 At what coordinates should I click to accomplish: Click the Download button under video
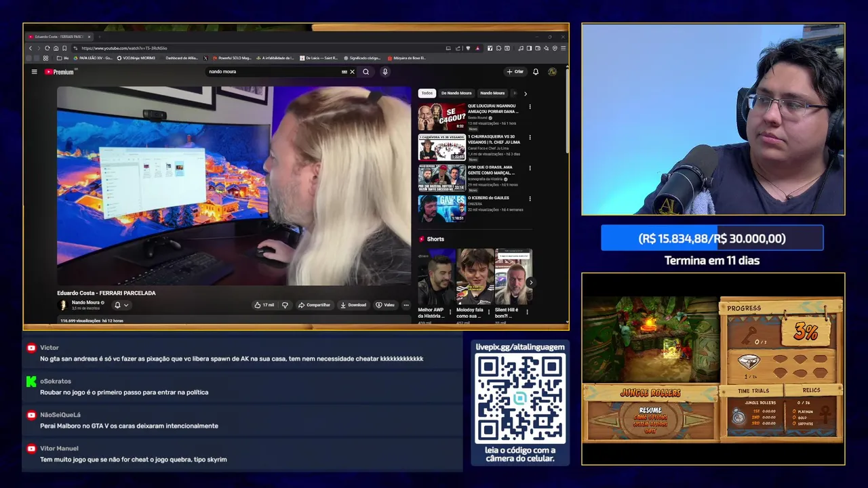[353, 305]
